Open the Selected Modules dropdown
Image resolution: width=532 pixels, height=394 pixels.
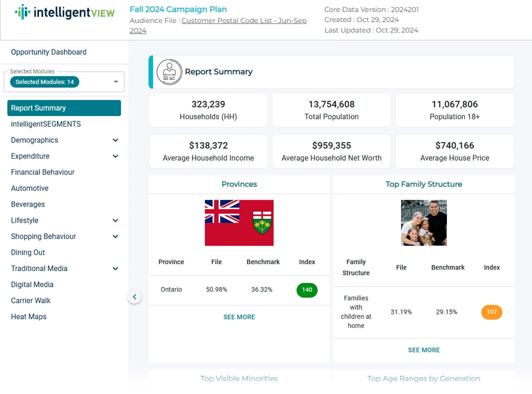116,82
